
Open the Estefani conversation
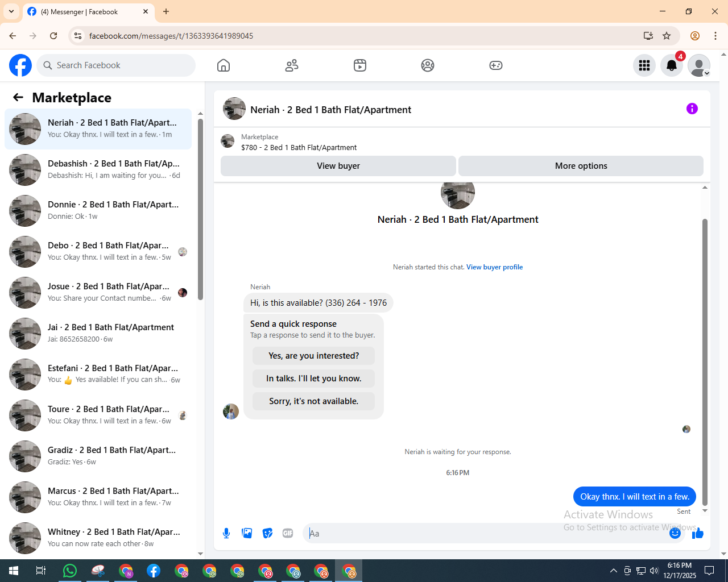(98, 375)
